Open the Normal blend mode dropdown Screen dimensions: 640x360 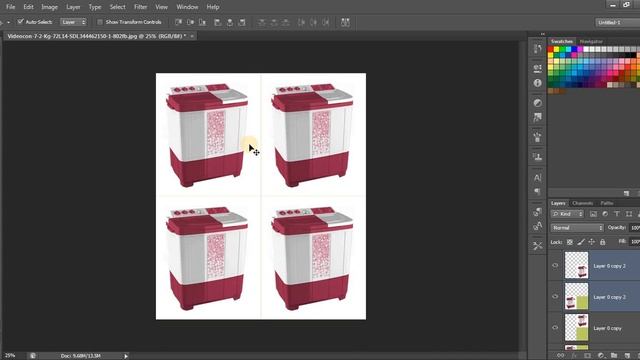[x=577, y=228]
